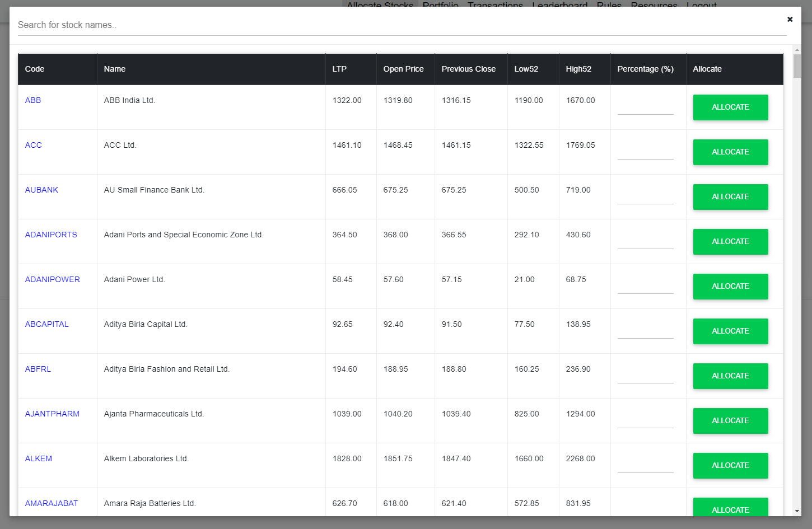Open the ACC stock code link
Image resolution: width=812 pixels, height=529 pixels.
tap(34, 145)
